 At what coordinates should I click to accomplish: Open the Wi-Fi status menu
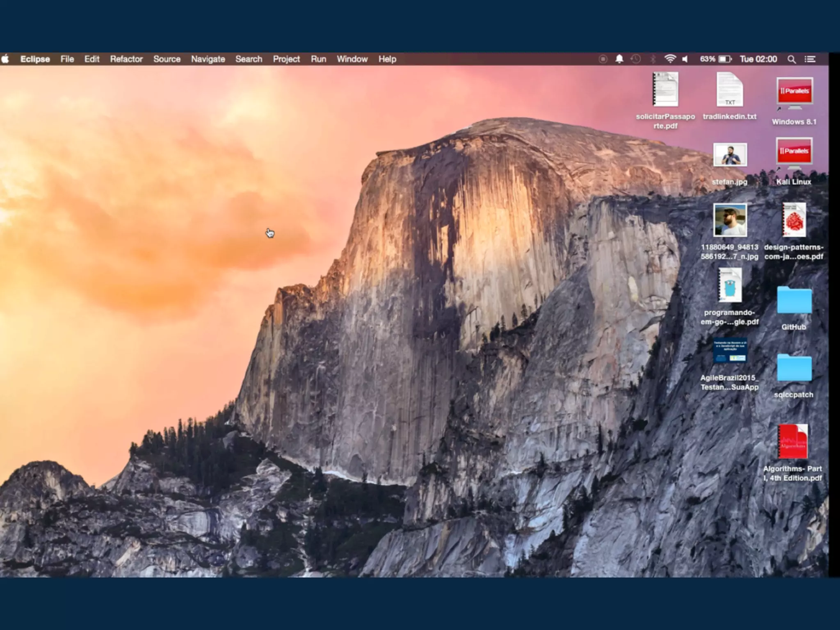(x=670, y=59)
